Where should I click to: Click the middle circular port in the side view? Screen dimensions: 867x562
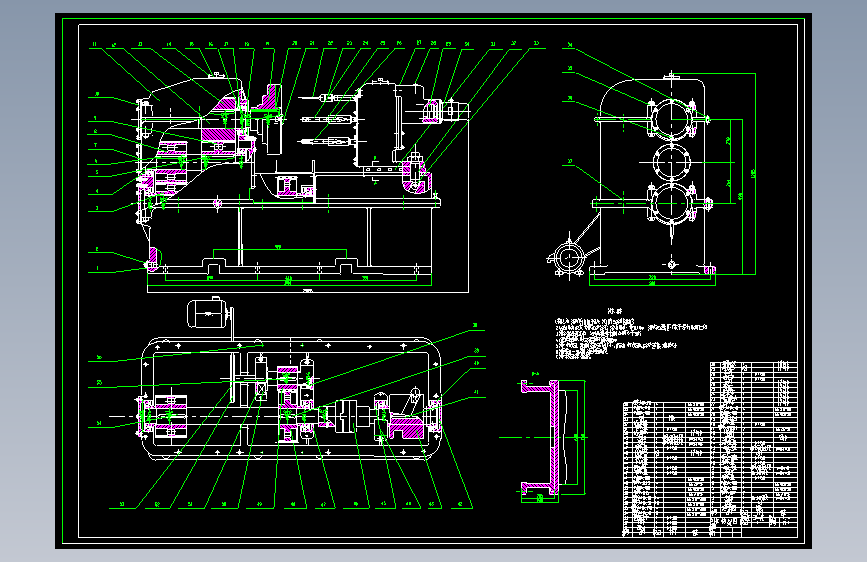click(672, 162)
